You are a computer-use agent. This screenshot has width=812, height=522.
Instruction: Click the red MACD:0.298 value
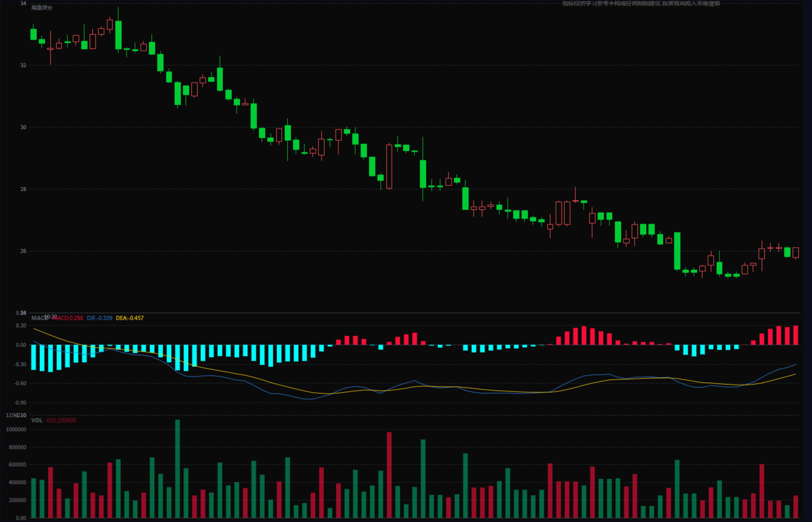68,318
